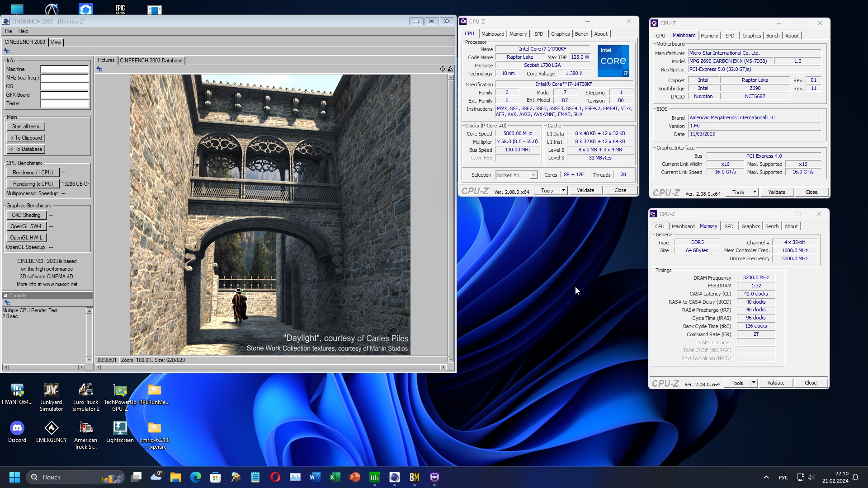Open Lightscreen desktop icon
Viewport: 868px width, 488px height.
(x=120, y=432)
